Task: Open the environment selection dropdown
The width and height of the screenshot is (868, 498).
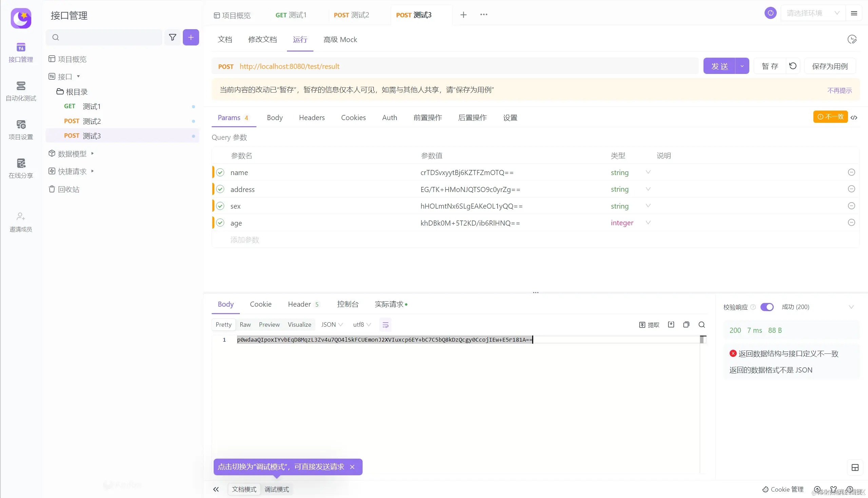Action: pyautogui.click(x=813, y=13)
